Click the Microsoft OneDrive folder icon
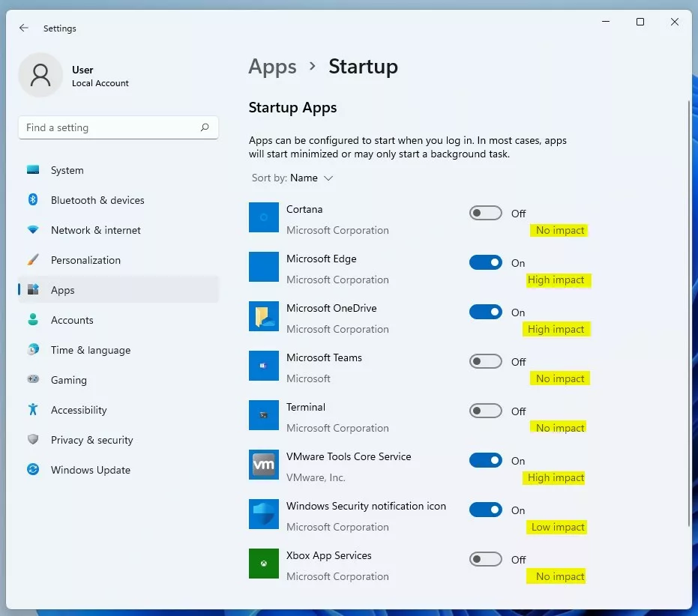The height and width of the screenshot is (616, 698). 264,316
